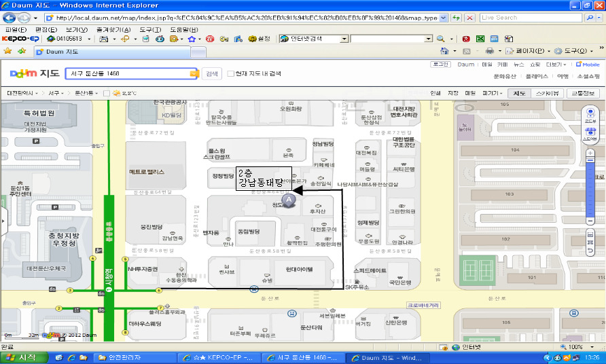The width and height of the screenshot is (606, 364).
Task: Click the subway line 1 시청역 station marker
Action: (109, 280)
